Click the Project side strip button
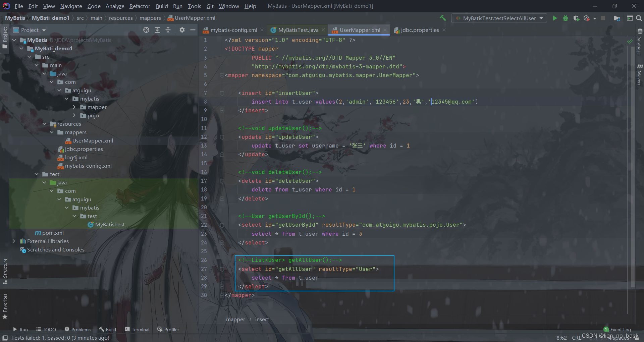 point(5,38)
